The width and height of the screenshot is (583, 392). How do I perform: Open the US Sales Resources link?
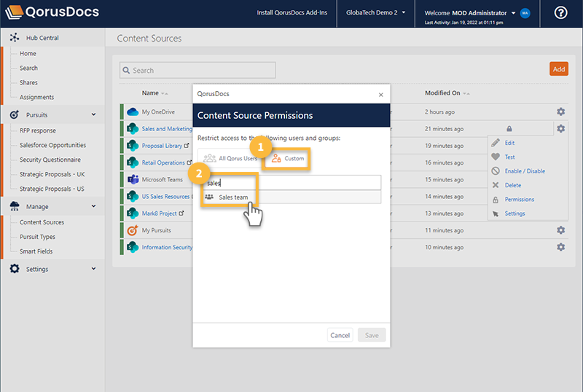(x=165, y=197)
